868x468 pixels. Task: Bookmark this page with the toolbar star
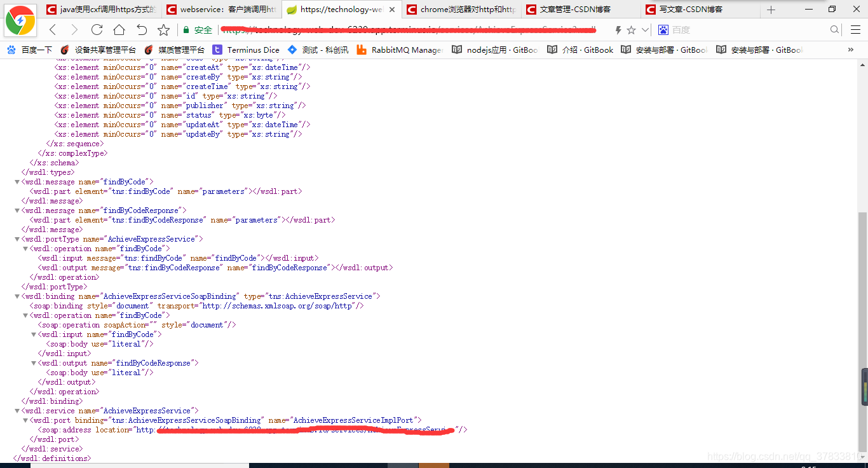click(x=164, y=30)
